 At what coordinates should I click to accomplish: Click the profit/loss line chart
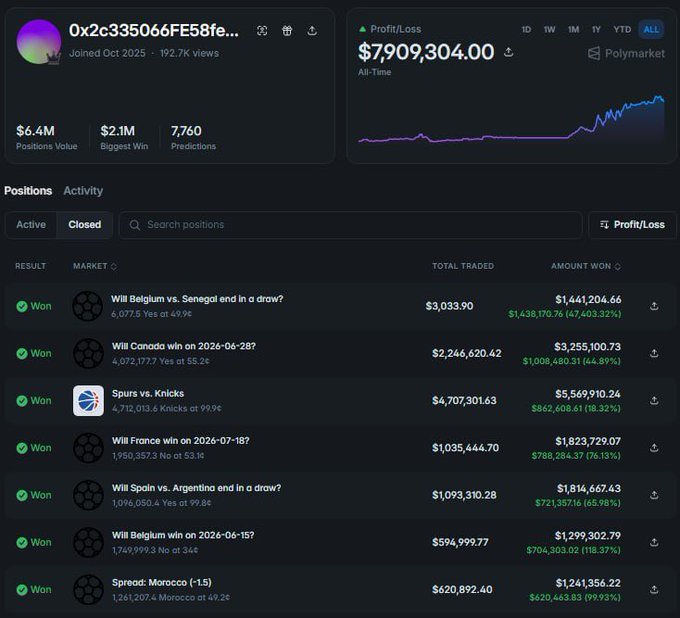click(511, 120)
